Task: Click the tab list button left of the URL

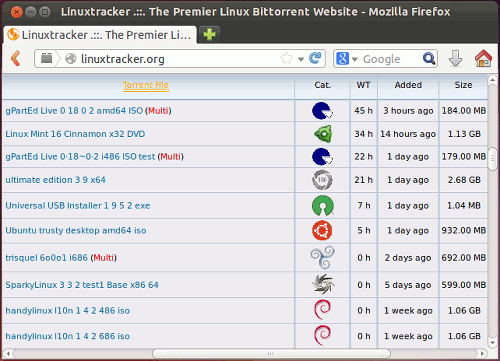Action: pyautogui.click(x=47, y=59)
